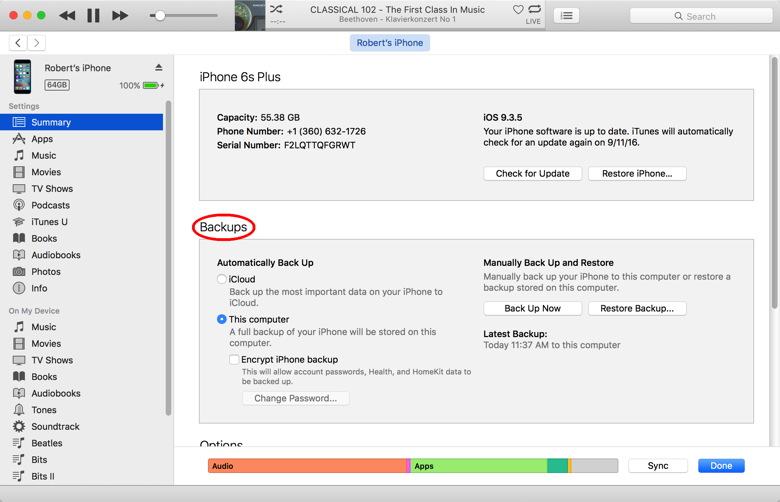
Task: Pause the playing track
Action: [x=93, y=16]
